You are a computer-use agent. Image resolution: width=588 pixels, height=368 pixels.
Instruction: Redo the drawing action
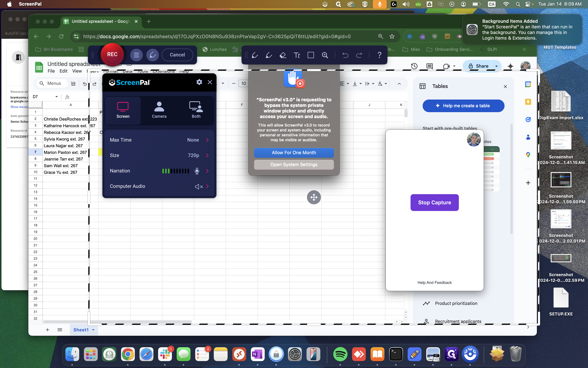[359, 55]
